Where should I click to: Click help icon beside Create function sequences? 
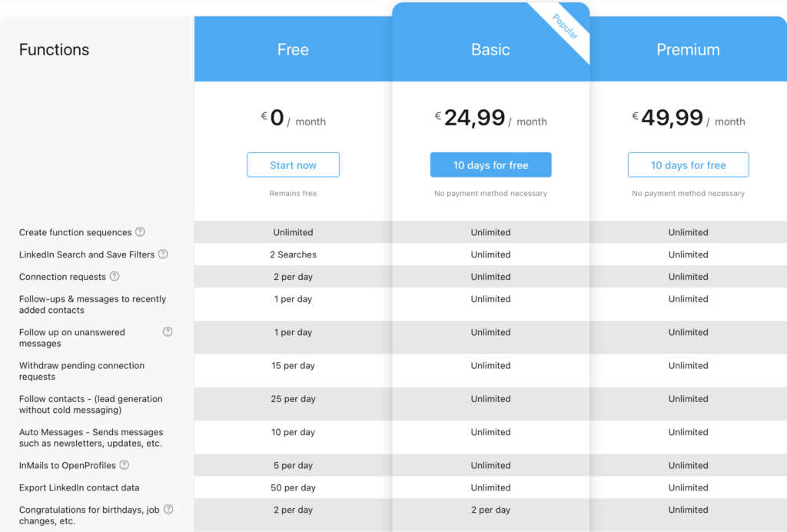coord(140,232)
